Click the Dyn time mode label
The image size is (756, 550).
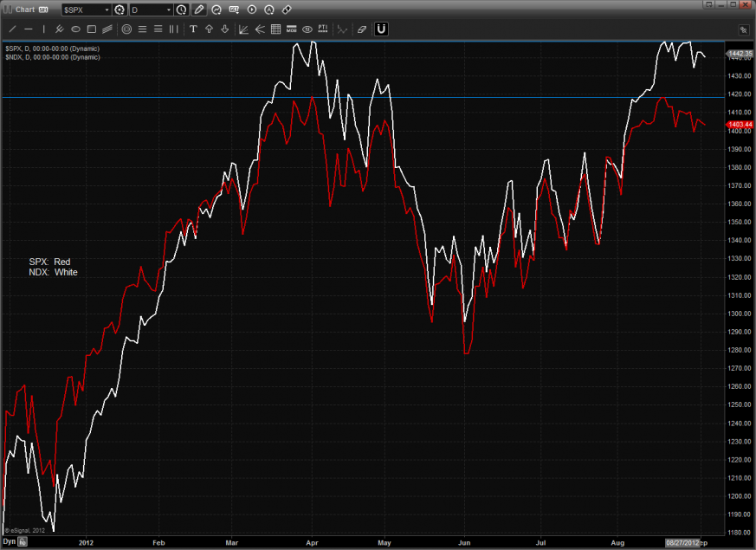tap(10, 541)
